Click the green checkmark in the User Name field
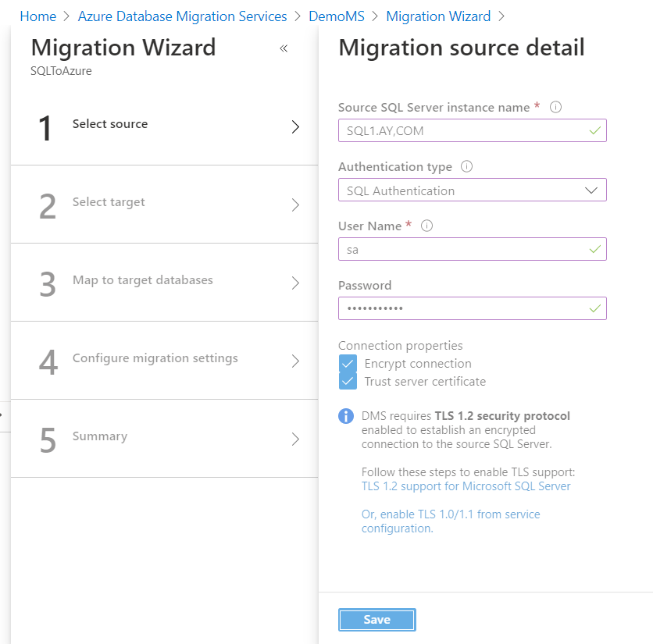 594,249
